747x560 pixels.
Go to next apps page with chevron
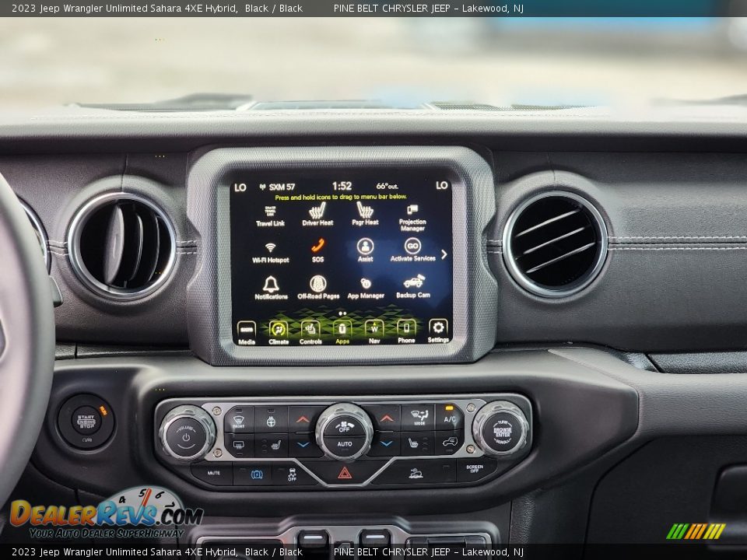[x=444, y=254]
